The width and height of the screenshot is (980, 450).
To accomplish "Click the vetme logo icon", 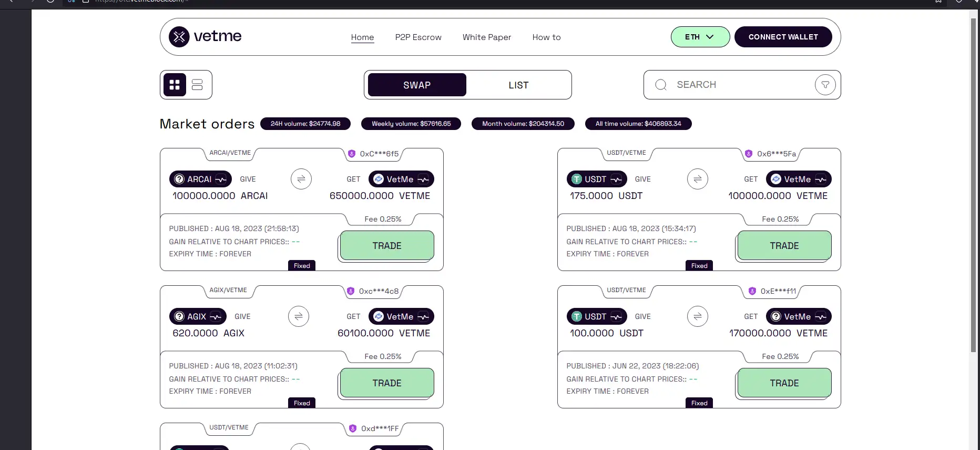I will pos(179,37).
